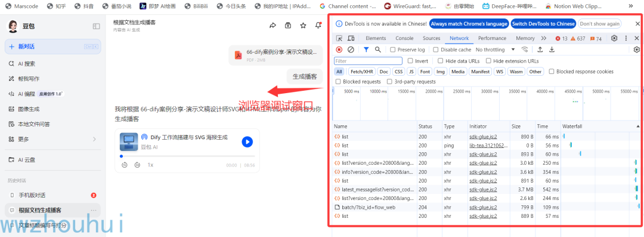The image size is (644, 237).
Task: Click Always match Chrome's language button
Action: pyautogui.click(x=469, y=24)
